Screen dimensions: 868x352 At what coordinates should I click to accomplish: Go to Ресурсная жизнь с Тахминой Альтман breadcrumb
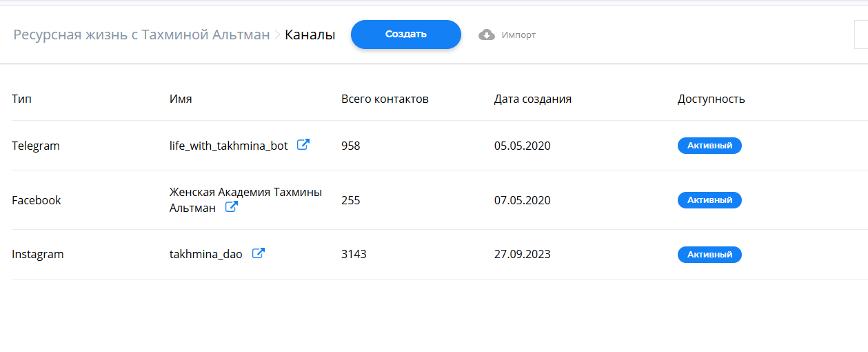point(141,35)
